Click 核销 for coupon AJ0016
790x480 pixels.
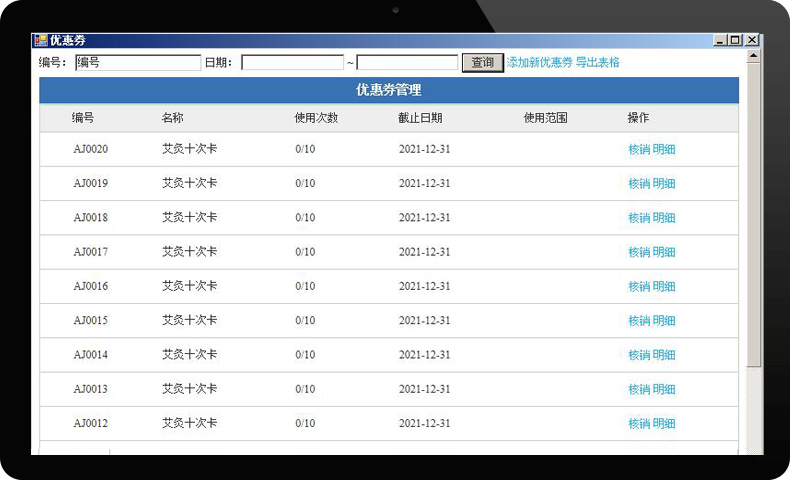639,286
